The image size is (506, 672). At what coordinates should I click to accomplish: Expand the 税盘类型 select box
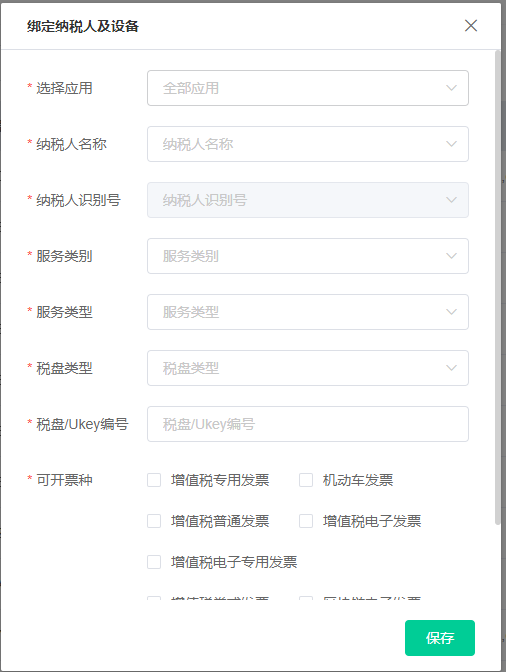tap(308, 368)
